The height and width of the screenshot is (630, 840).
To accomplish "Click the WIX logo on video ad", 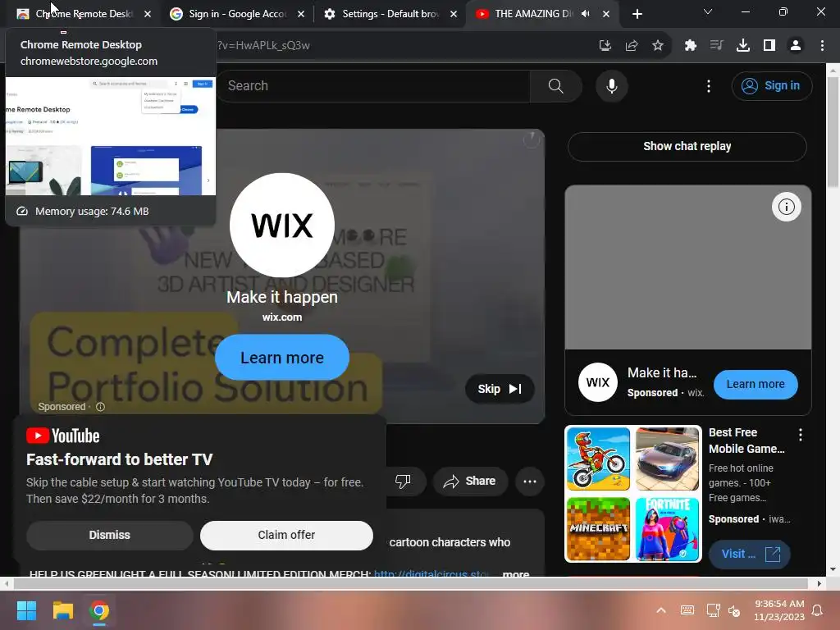I will click(282, 225).
